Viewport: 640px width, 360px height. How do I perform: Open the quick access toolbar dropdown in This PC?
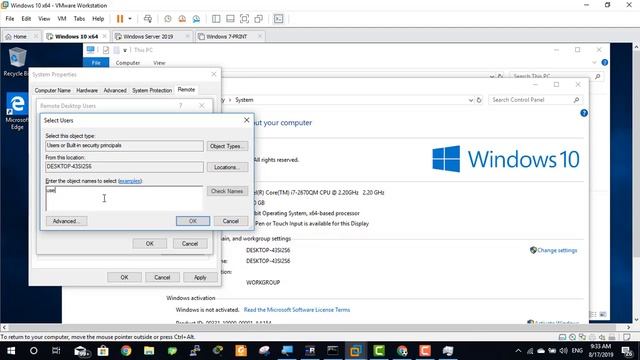click(x=125, y=50)
